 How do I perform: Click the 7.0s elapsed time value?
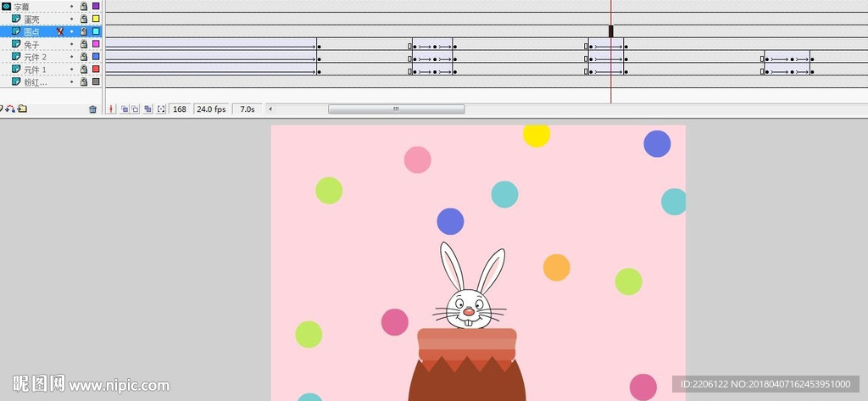tap(248, 109)
